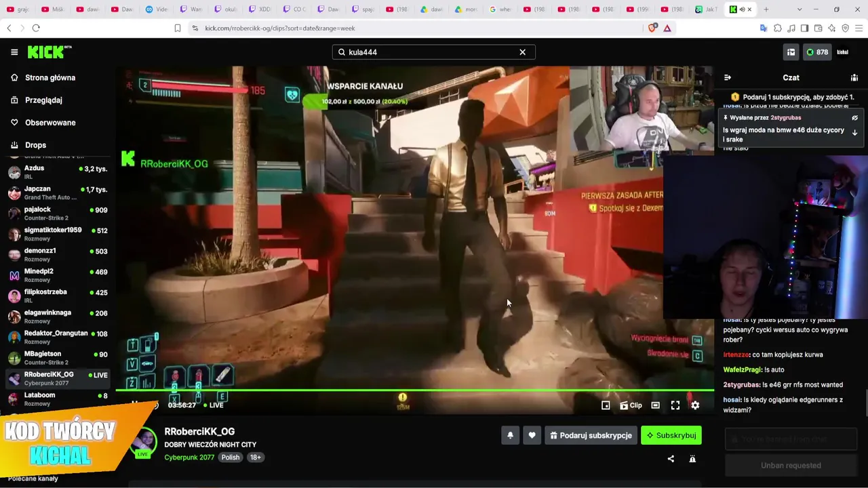The height and width of the screenshot is (488, 868).
Task: Clear the kula444 search text
Action: [522, 52]
